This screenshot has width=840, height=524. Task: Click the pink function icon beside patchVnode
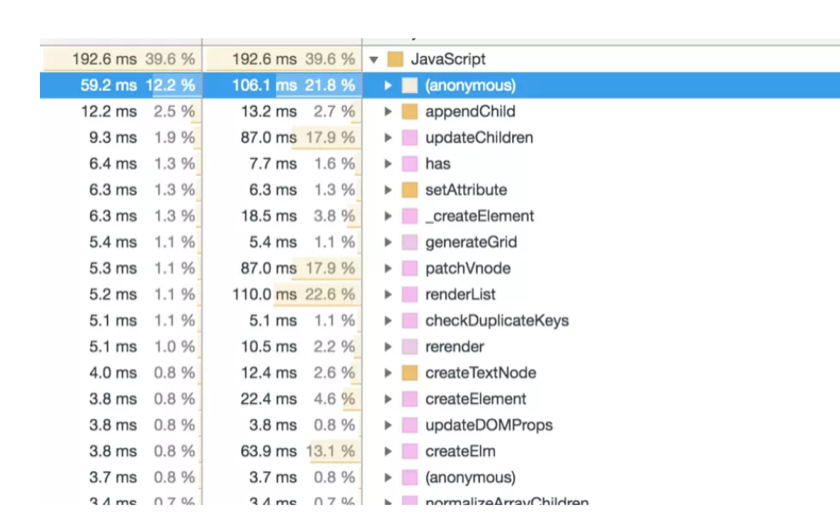tap(410, 268)
